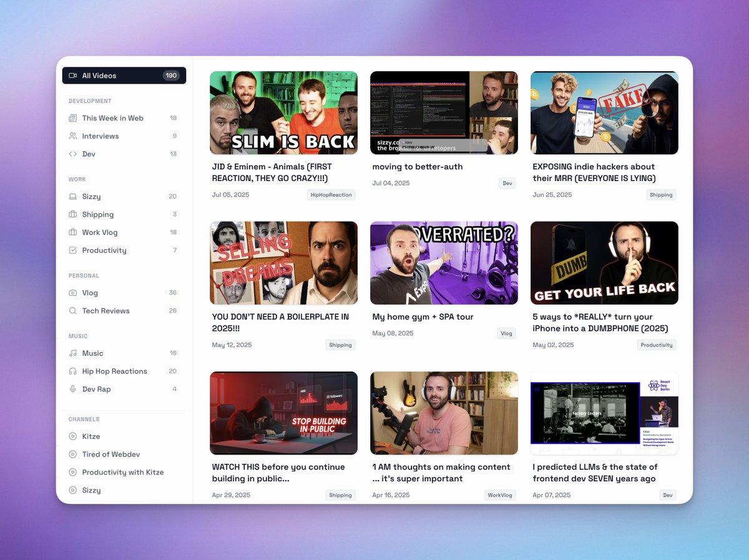
Task: Open the This Week in Web category
Action: pos(124,118)
